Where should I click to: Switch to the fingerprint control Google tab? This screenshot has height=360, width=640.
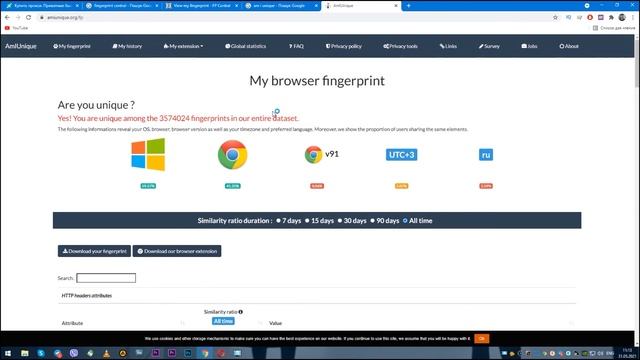point(122,6)
